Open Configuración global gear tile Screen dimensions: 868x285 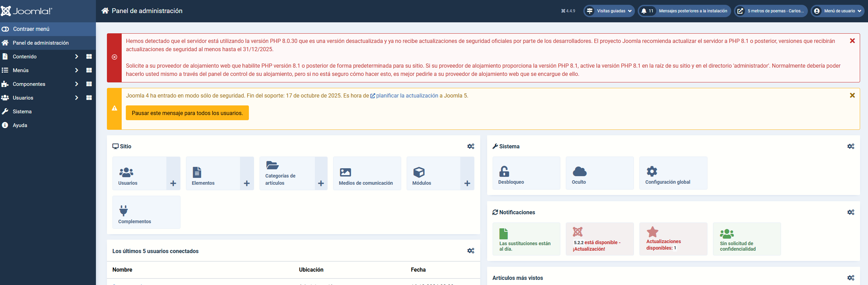coord(673,173)
